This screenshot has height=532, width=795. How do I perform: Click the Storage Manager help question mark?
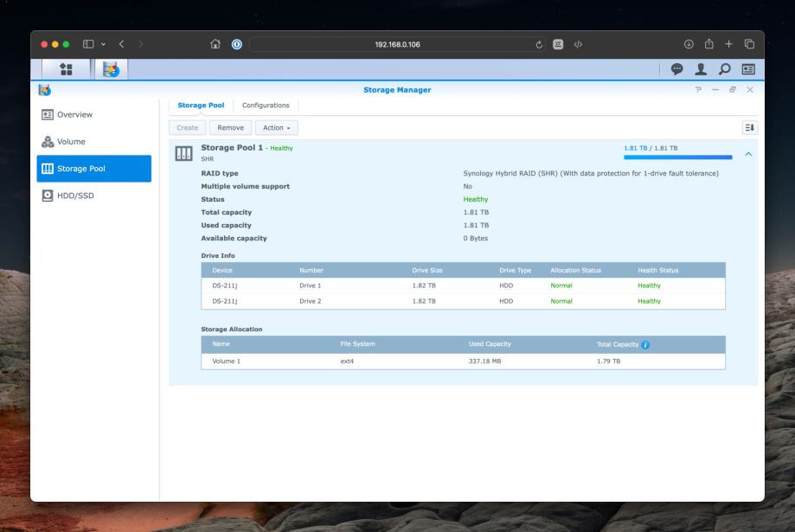698,90
